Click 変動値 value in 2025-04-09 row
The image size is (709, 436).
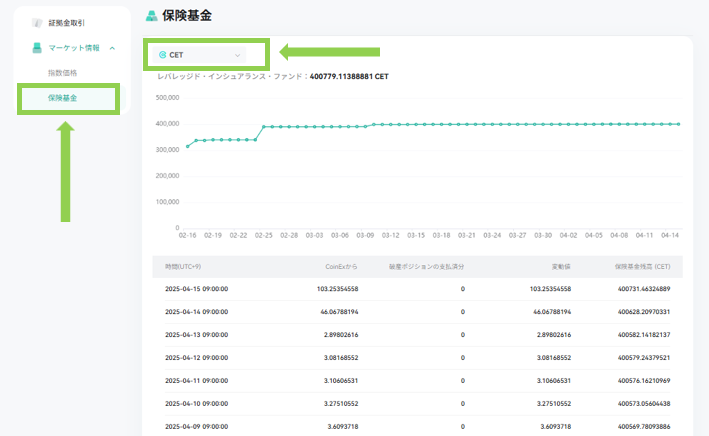[556, 427]
